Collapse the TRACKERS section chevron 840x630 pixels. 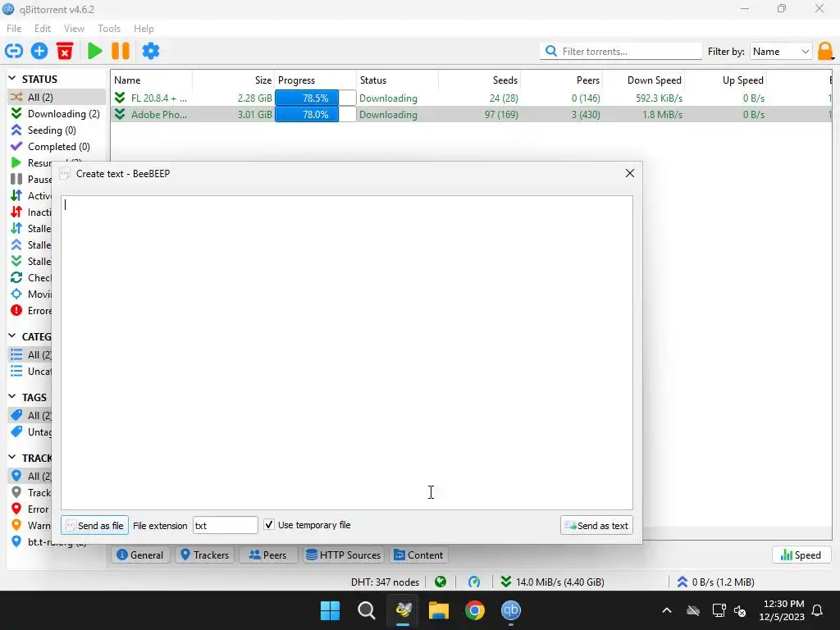11,458
